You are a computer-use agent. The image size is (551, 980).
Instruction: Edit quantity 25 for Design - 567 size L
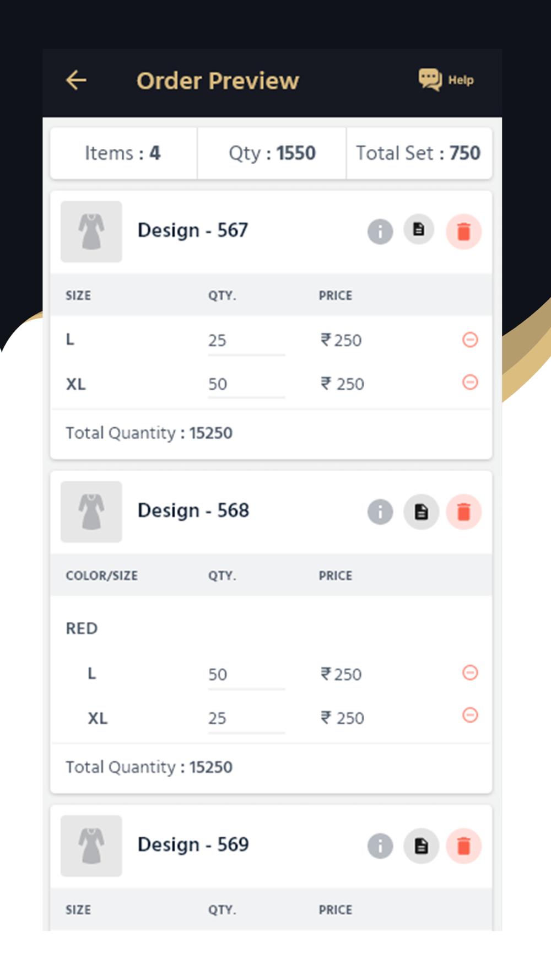coord(246,341)
